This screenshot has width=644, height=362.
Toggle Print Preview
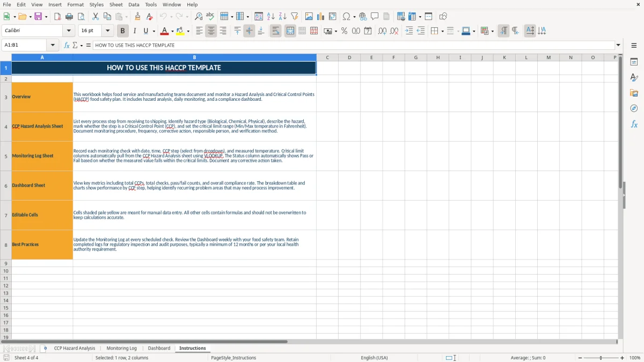coord(80,17)
